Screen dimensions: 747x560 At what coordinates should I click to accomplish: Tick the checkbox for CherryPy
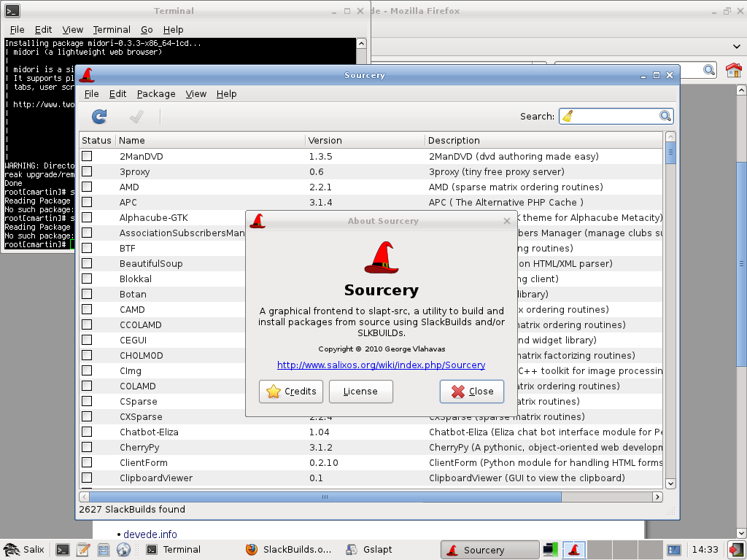(87, 447)
